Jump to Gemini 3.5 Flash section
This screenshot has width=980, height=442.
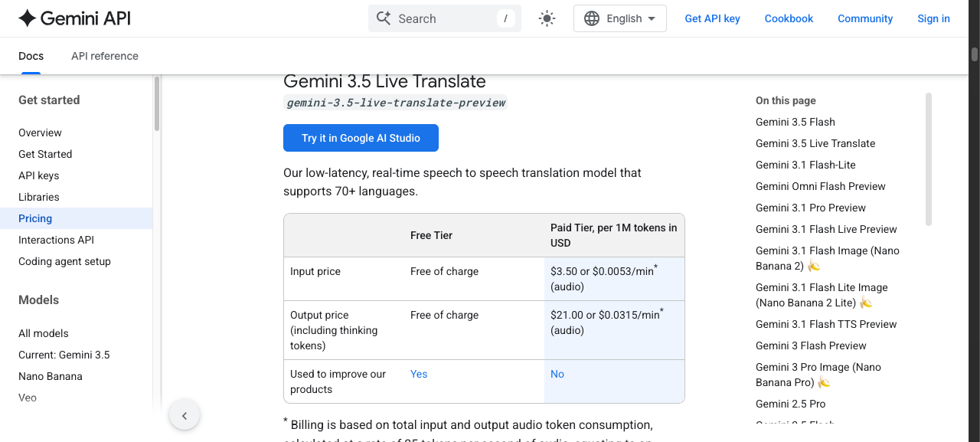point(795,122)
